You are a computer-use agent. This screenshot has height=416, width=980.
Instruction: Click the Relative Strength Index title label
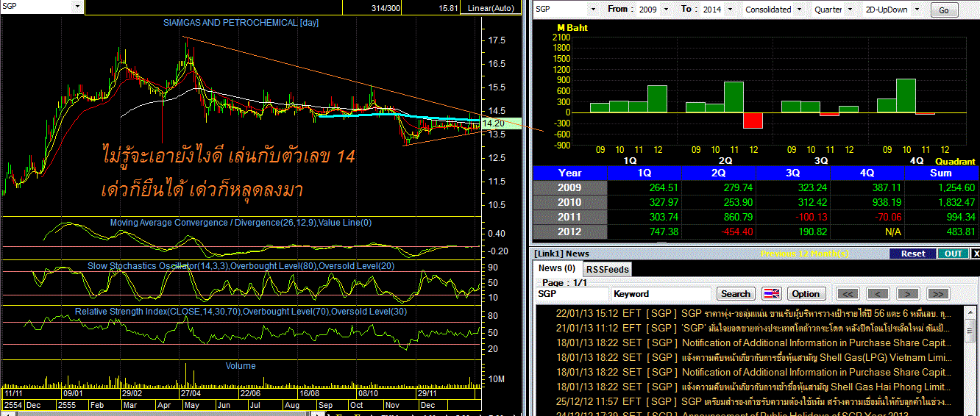pos(241,312)
